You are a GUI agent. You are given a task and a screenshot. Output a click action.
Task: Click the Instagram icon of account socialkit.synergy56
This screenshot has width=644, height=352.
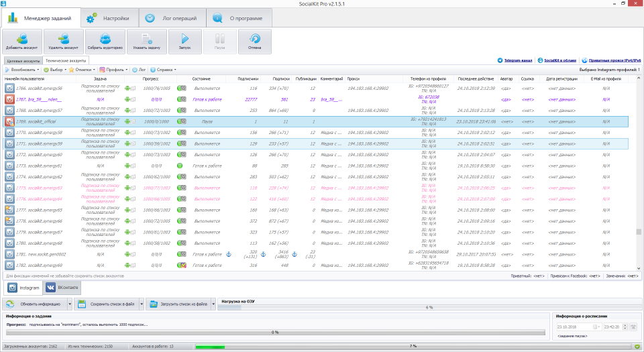point(9,89)
